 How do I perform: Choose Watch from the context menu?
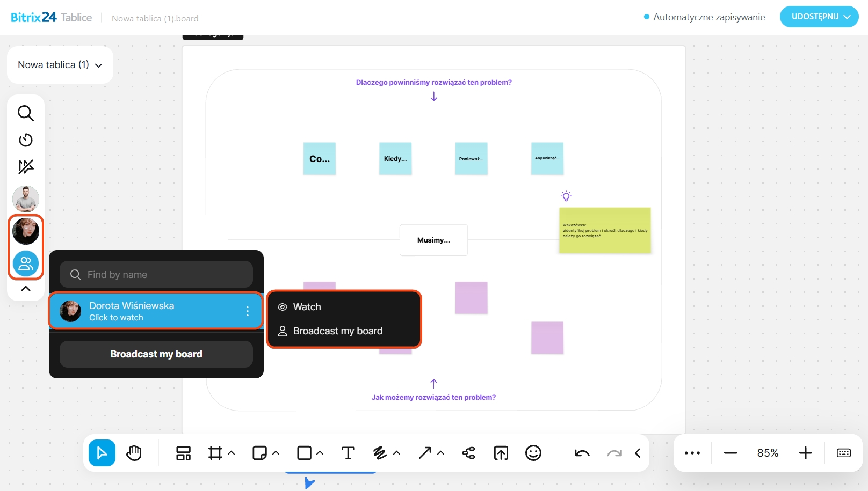307,307
